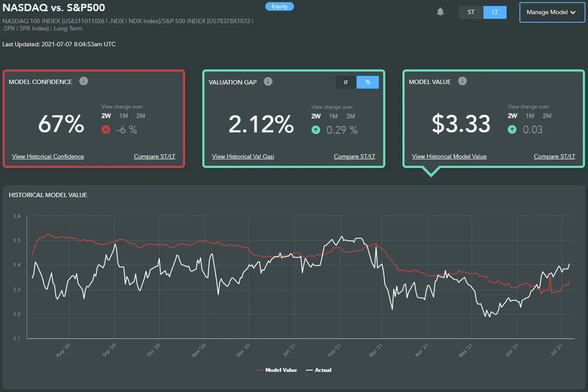Open View Historical Confidence link
The image size is (588, 392).
(x=48, y=156)
